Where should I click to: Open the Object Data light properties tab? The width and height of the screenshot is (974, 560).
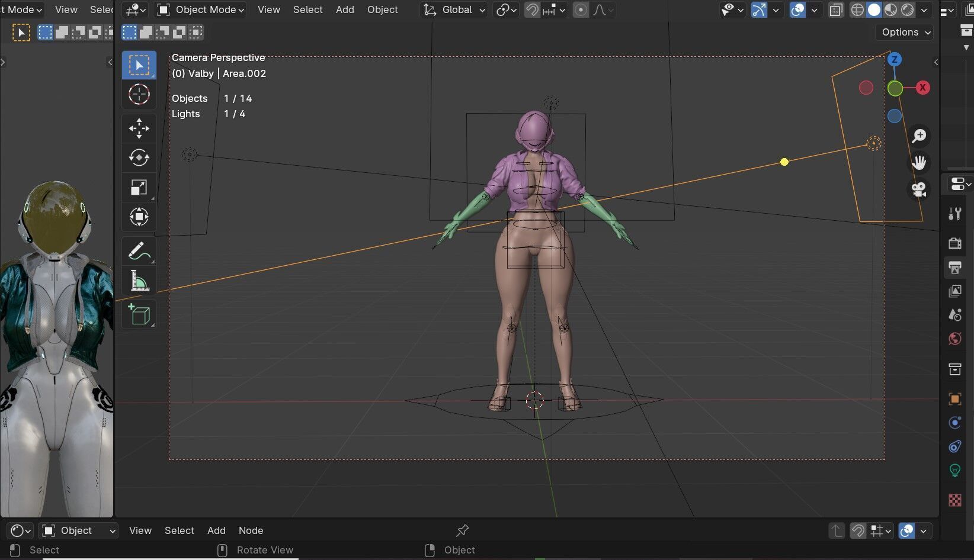click(954, 471)
